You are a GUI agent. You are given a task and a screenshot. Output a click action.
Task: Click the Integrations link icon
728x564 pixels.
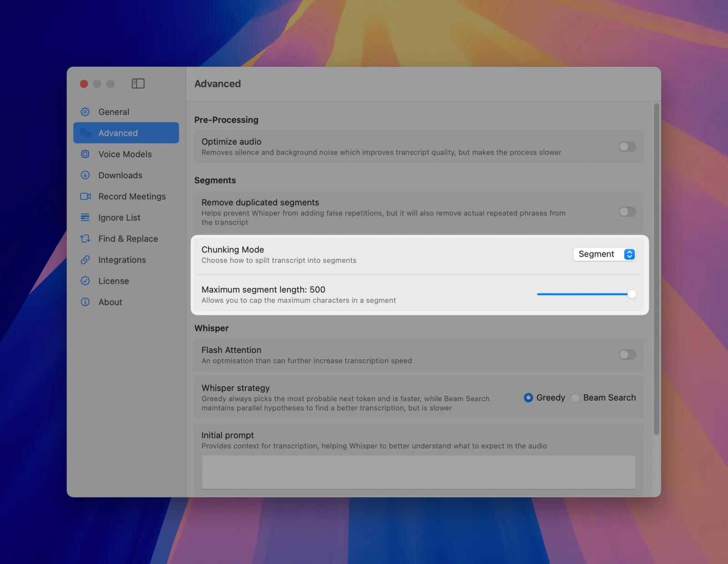click(85, 260)
